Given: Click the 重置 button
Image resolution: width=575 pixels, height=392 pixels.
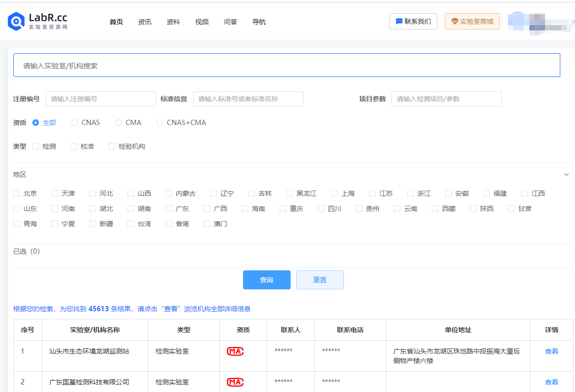Looking at the screenshot, I should point(320,280).
